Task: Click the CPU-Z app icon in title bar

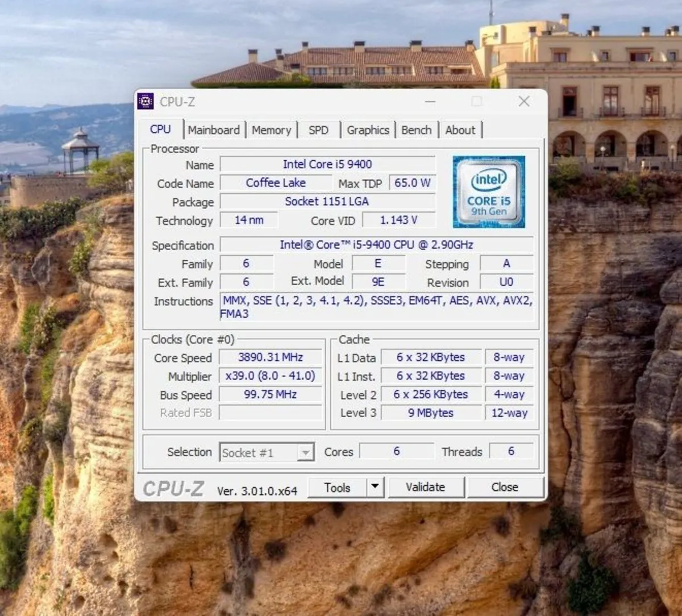Action: [145, 101]
